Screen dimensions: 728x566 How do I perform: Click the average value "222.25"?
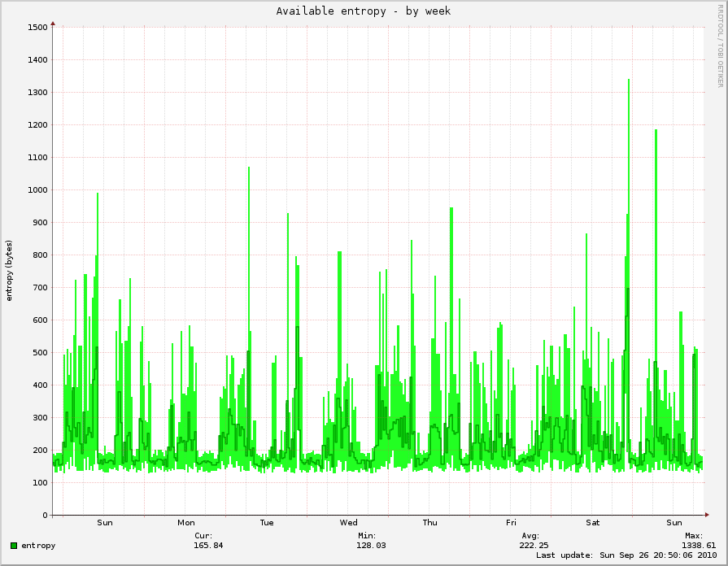coord(534,545)
